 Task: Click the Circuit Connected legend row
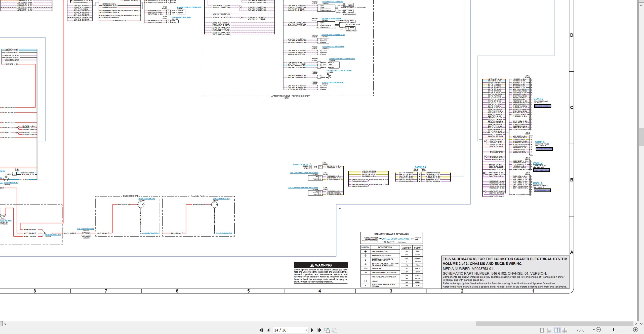pos(380,252)
